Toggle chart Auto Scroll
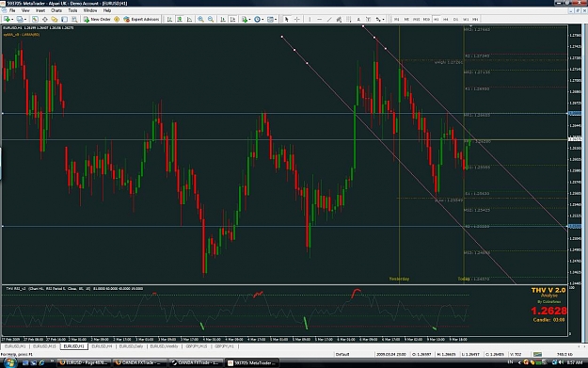The image size is (588, 368). pyautogui.click(x=223, y=19)
